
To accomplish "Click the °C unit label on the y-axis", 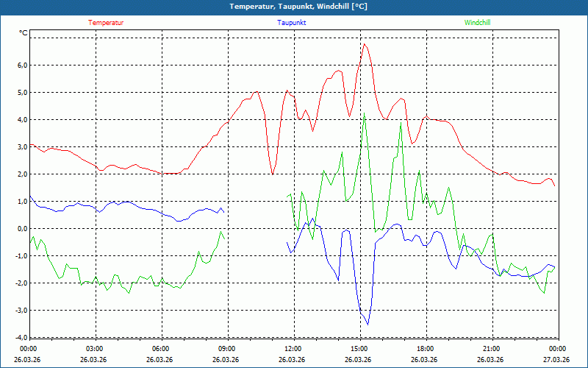I will [24, 33].
